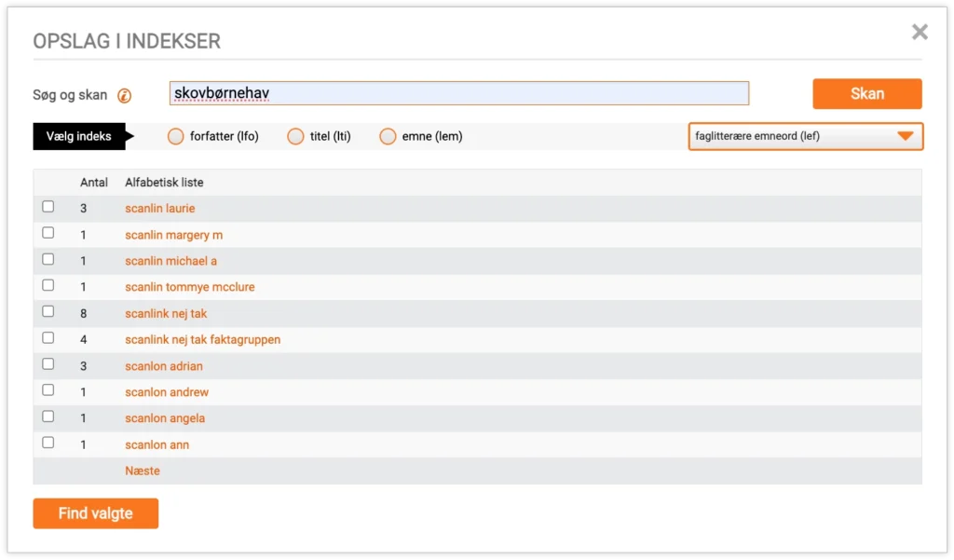Check the scanlin michael a row checkbox
This screenshot has height=560, width=954.
(x=48, y=260)
